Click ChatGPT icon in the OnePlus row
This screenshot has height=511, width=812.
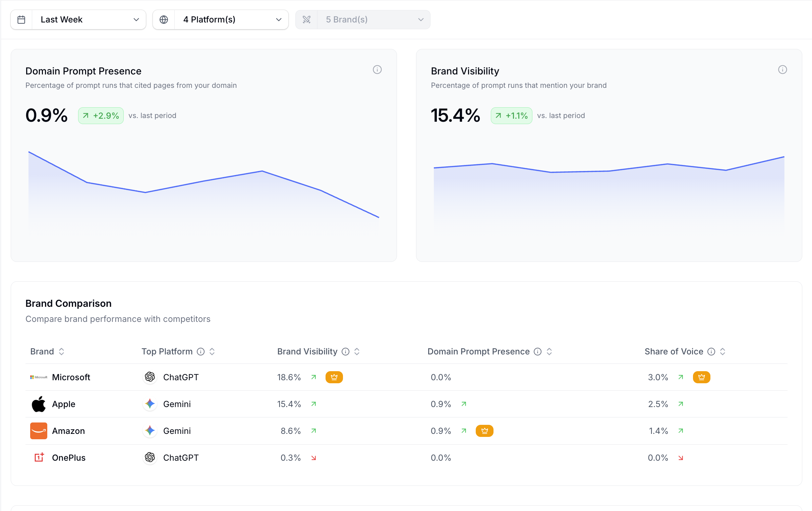[x=150, y=458]
